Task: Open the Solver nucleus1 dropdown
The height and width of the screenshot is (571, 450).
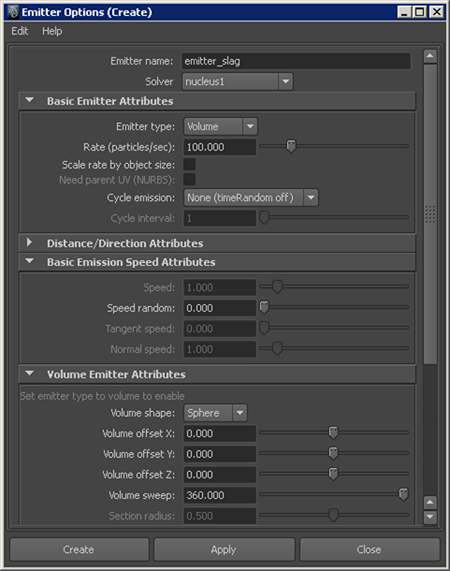Action: pos(237,81)
